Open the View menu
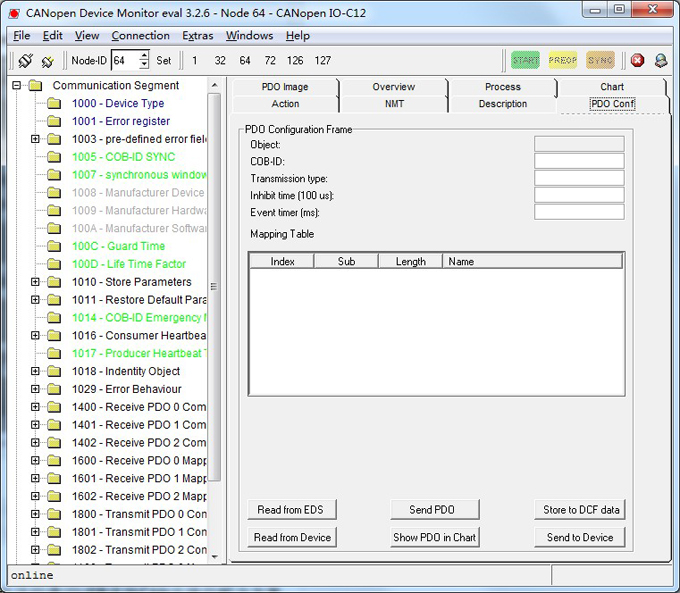The width and height of the screenshot is (680, 593). pos(87,36)
